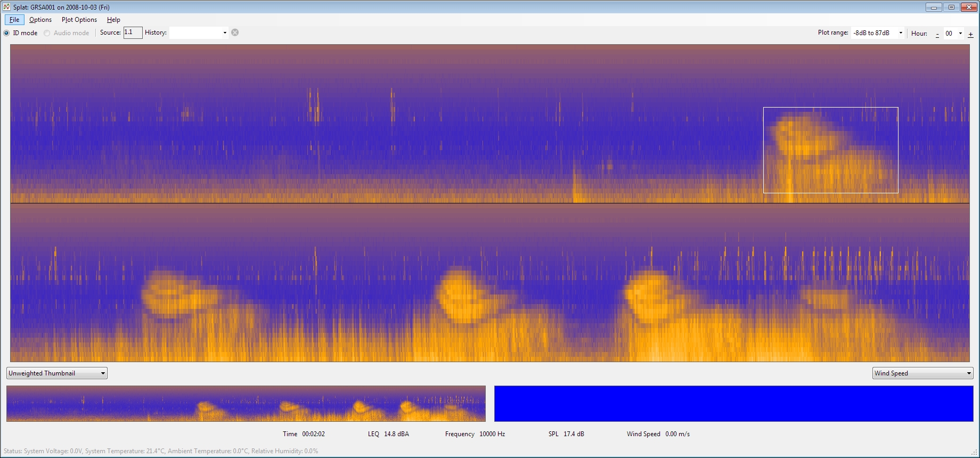Select ID mode radio button
Screen dimensions: 980x458
[7, 33]
